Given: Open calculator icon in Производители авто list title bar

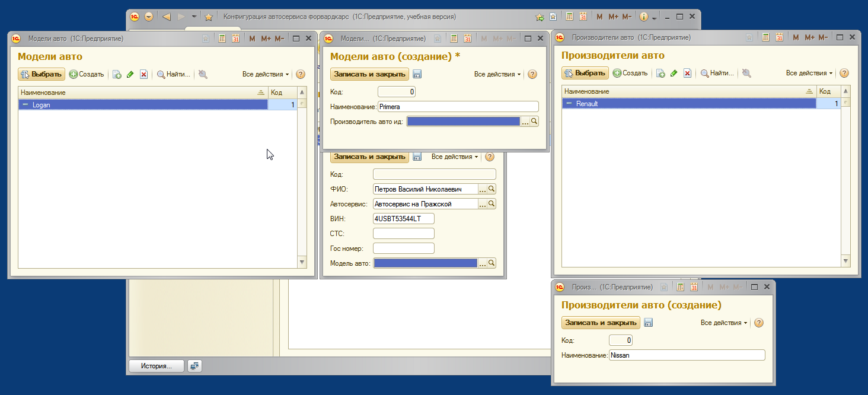Looking at the screenshot, I should click(766, 37).
